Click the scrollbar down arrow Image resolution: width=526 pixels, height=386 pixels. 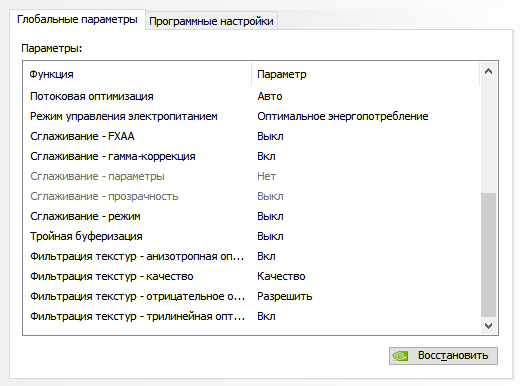(488, 326)
